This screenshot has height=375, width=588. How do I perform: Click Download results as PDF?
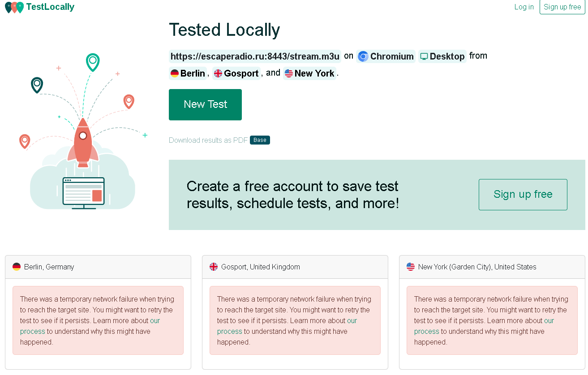click(208, 140)
